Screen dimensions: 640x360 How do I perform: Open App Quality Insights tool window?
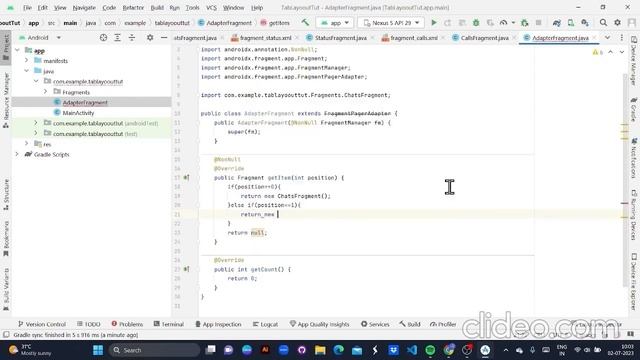click(x=320, y=324)
